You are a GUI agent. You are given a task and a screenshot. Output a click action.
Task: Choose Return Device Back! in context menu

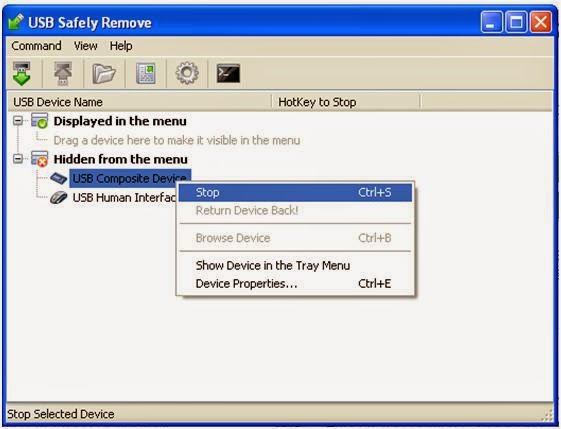tap(296, 210)
